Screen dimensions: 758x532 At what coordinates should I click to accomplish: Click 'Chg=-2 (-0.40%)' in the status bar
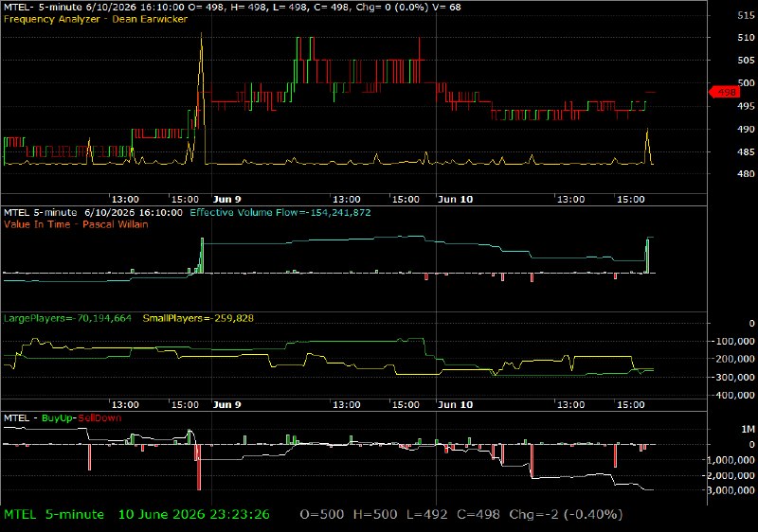[x=566, y=515]
